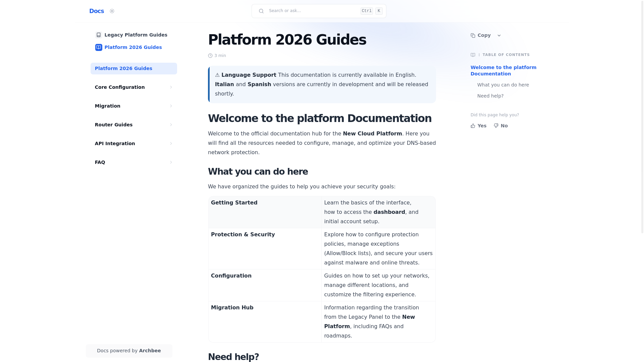The image size is (644, 362).
Task: Open the Docs powered by Archbee link
Action: click(x=129, y=351)
